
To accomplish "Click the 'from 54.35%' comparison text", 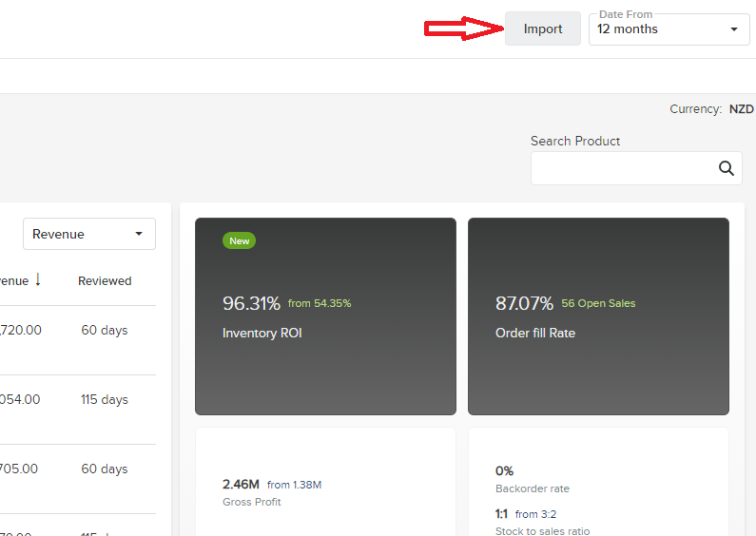I will click(320, 304).
